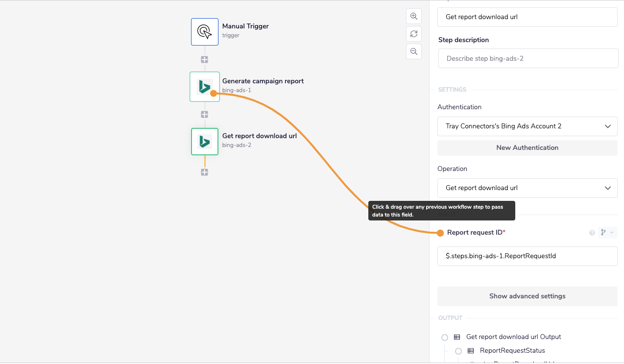Click the Step description input field
The width and height of the screenshot is (624, 364).
[x=528, y=58]
